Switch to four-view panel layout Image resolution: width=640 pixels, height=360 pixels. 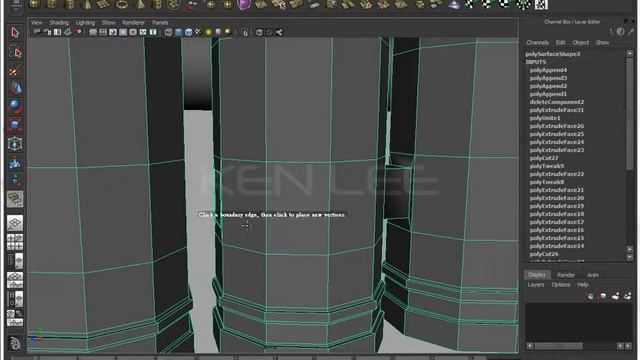click(x=15, y=242)
